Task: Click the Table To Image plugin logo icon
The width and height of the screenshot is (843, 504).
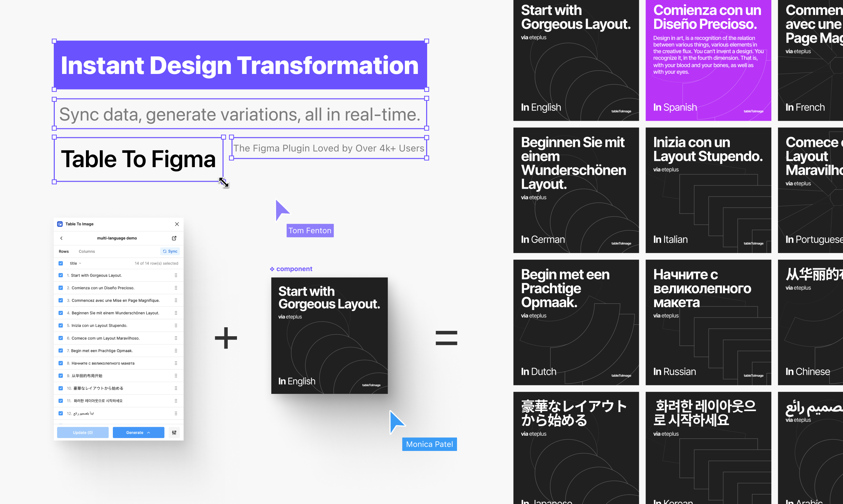Action: (x=60, y=224)
